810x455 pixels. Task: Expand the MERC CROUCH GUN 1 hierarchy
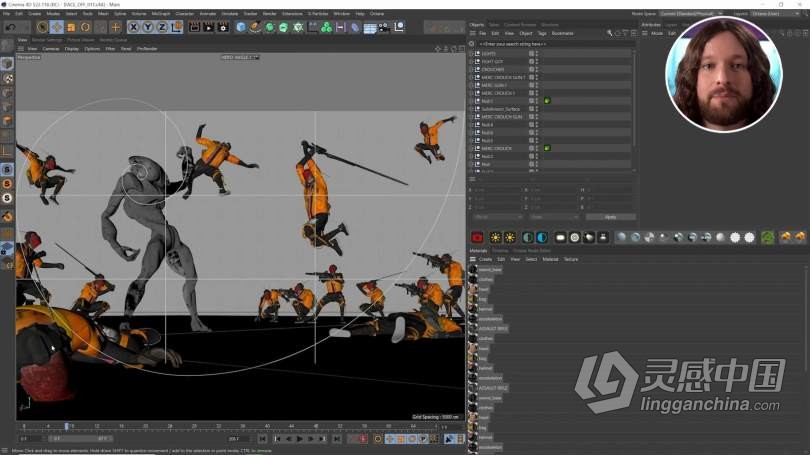471,77
